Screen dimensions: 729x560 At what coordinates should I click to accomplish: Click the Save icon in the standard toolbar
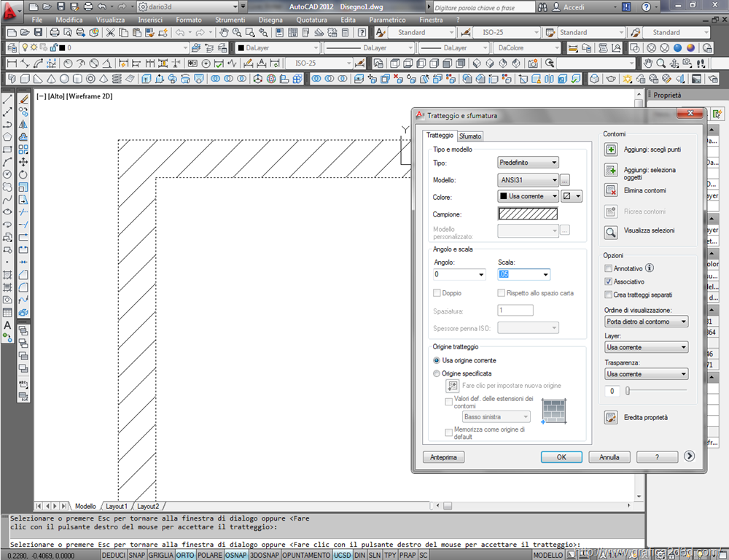pyautogui.click(x=37, y=32)
